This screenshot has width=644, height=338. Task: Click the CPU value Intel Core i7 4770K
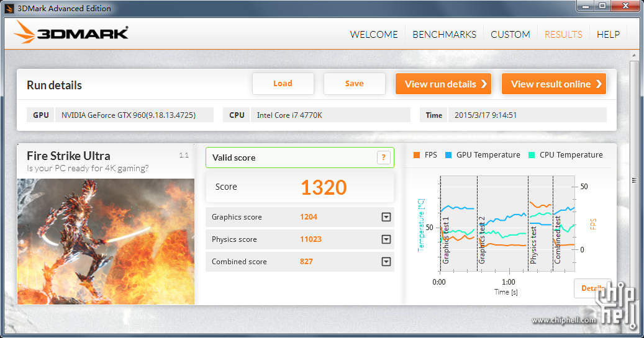[x=289, y=115]
